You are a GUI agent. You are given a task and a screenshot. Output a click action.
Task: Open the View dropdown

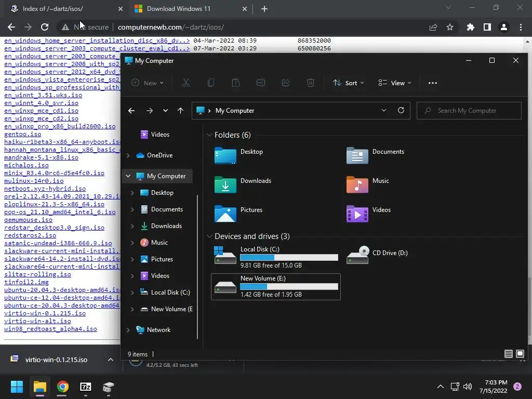pos(395,83)
